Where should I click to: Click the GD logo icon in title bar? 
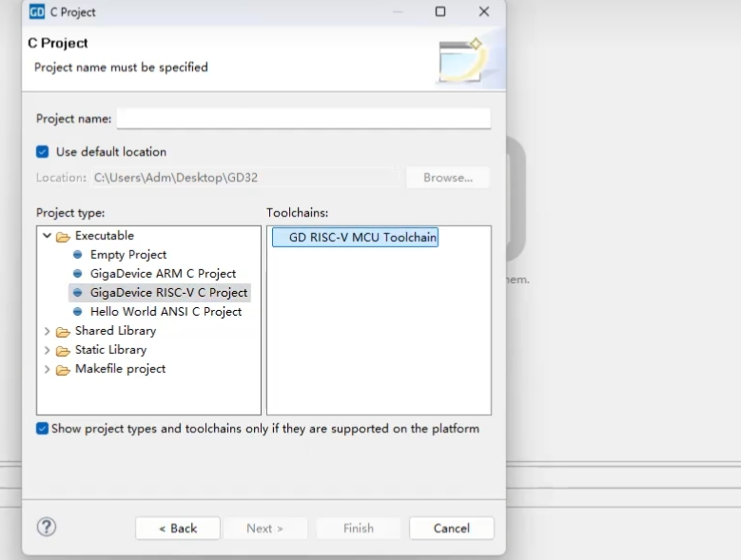point(37,12)
